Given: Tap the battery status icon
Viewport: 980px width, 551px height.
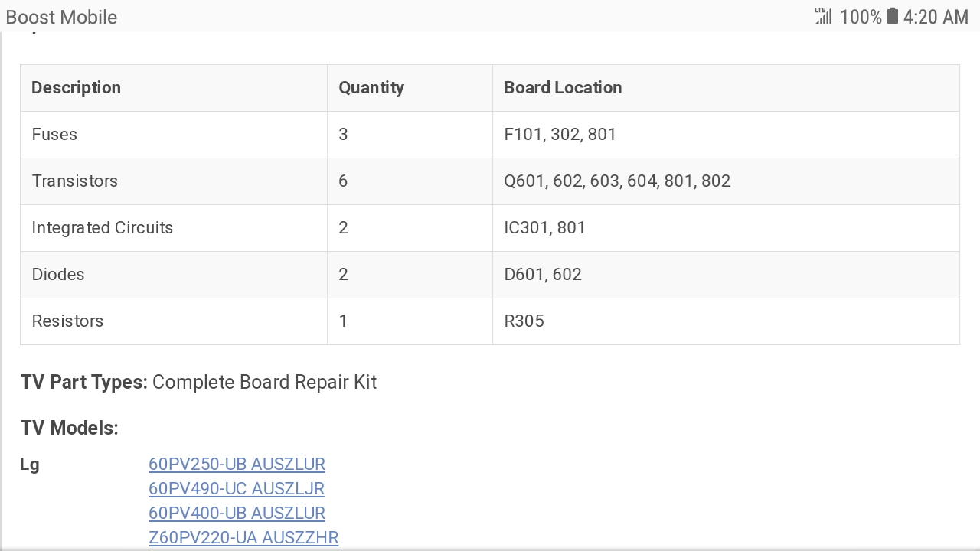Looking at the screenshot, I should [x=892, y=16].
